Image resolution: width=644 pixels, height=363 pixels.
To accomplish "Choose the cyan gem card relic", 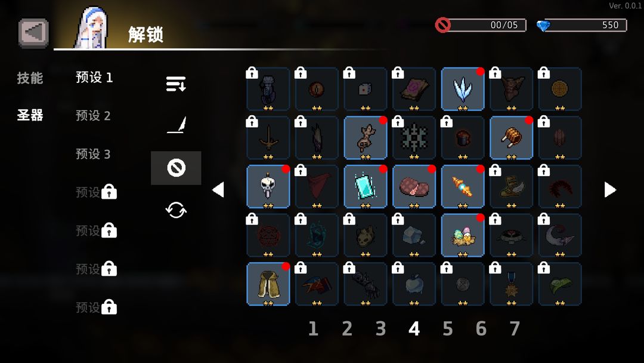I will coord(365,186).
